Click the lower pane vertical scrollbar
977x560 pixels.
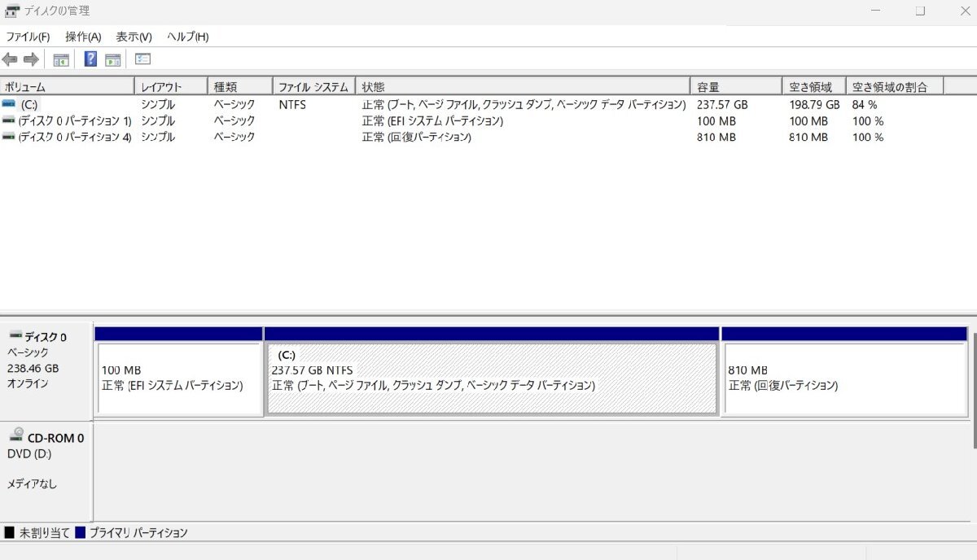click(973, 391)
